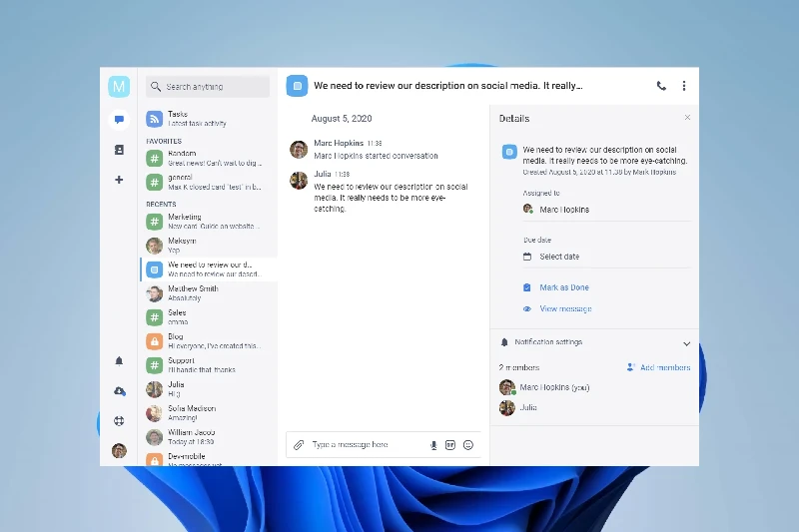Click the cloud download sidebar icon
799x532 pixels.
click(x=119, y=391)
